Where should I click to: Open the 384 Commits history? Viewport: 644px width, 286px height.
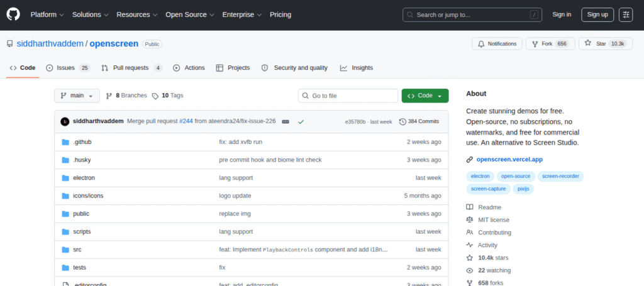pos(419,121)
